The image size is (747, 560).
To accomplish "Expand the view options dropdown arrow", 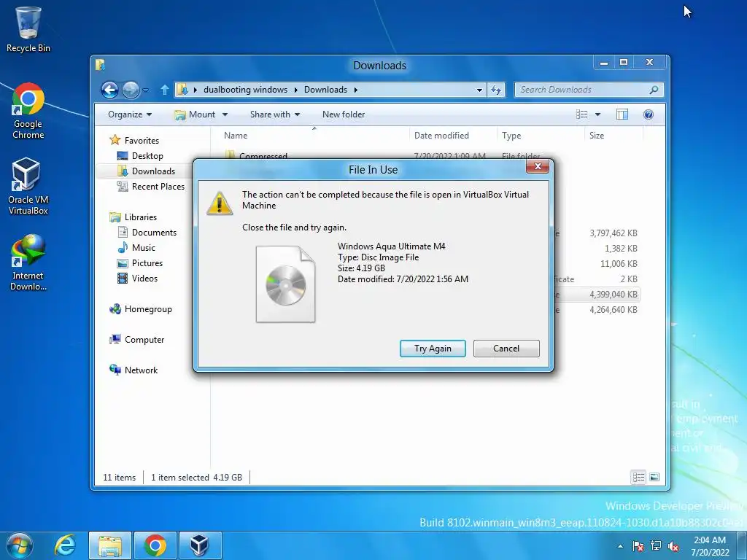I will pyautogui.click(x=598, y=114).
